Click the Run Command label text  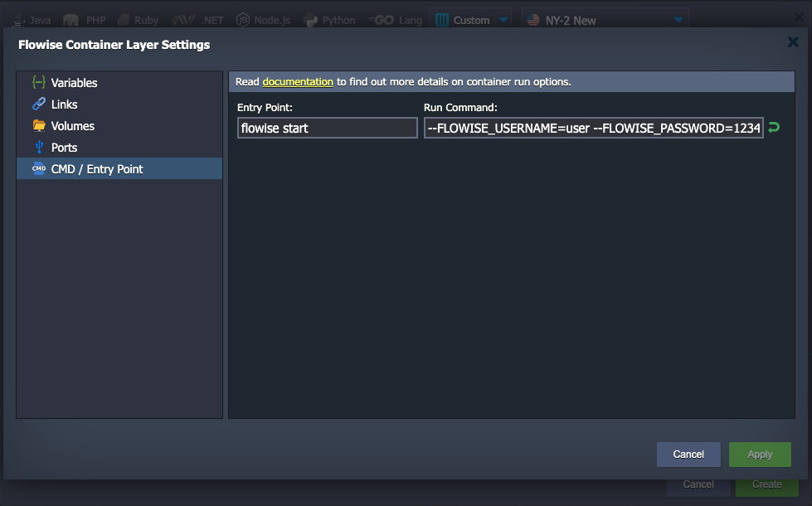[x=460, y=107]
